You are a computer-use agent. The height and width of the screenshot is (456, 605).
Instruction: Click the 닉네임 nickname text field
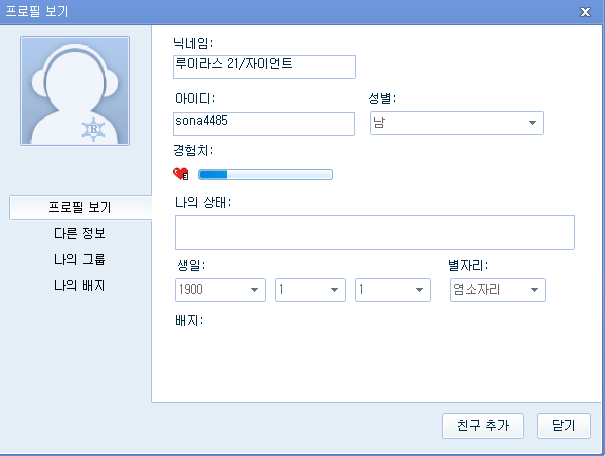click(x=264, y=66)
